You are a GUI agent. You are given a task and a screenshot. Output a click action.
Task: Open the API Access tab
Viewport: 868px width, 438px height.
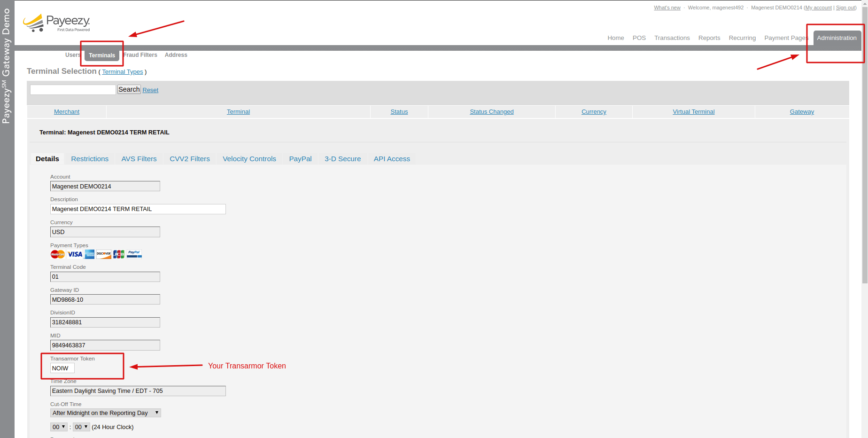pos(392,159)
